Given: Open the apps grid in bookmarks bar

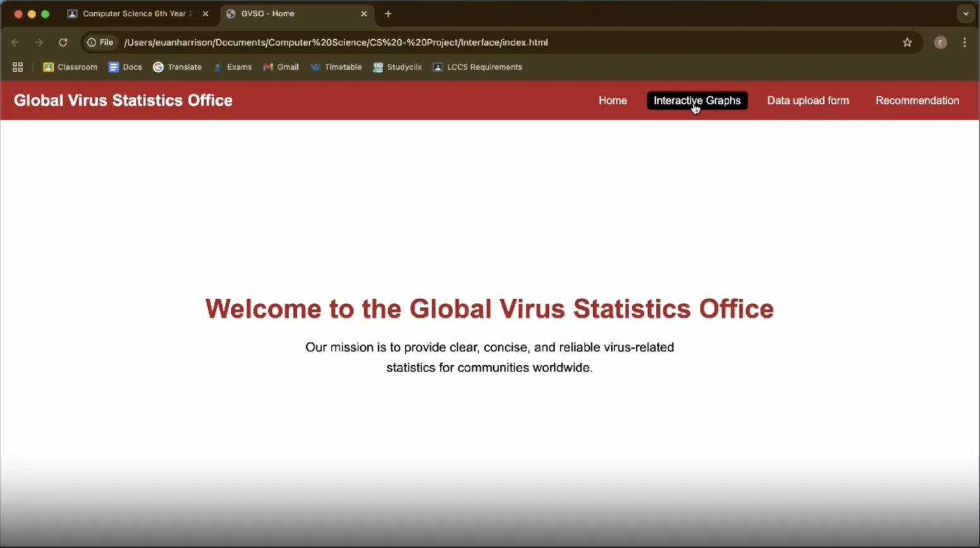Looking at the screenshot, I should [18, 67].
